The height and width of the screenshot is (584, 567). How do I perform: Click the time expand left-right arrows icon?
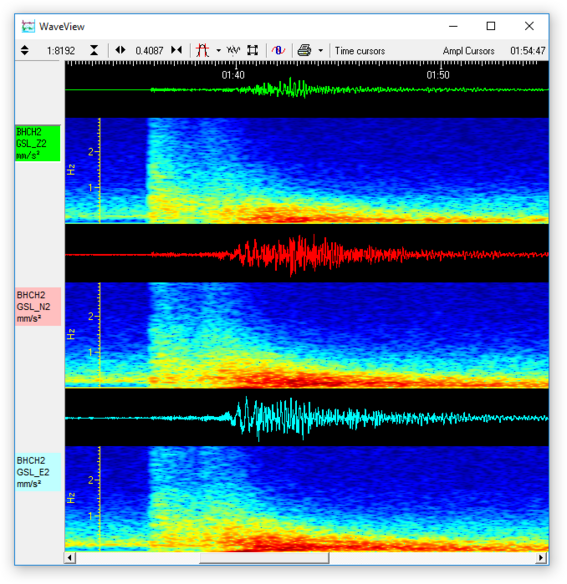120,50
